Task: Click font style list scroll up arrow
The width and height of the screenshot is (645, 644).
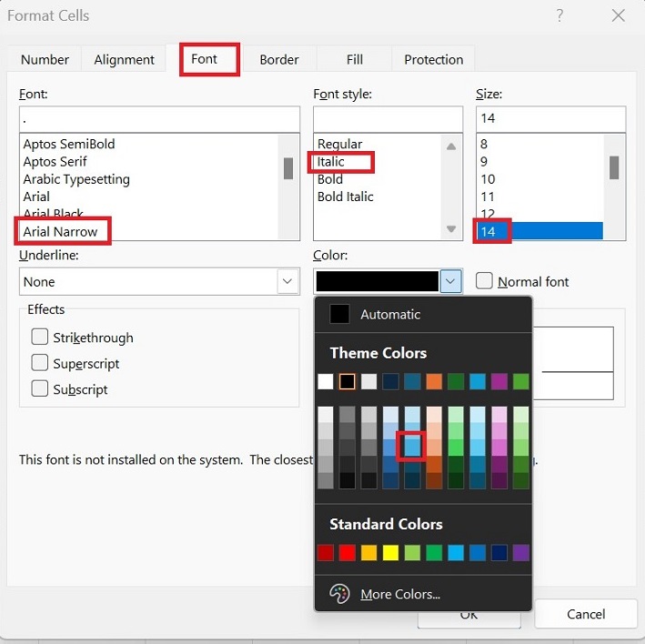Action: [451, 146]
